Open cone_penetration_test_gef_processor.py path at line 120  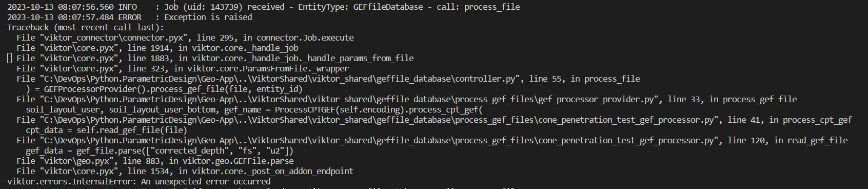click(379, 140)
